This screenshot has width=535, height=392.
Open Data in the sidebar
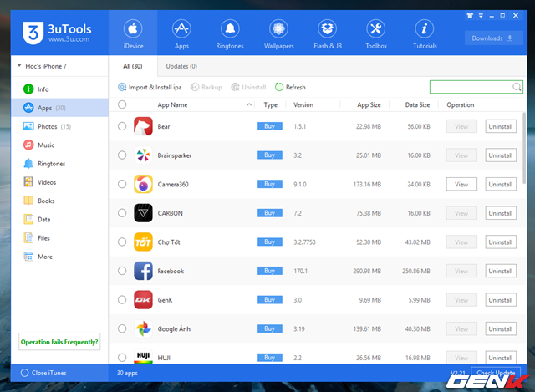coord(59,219)
